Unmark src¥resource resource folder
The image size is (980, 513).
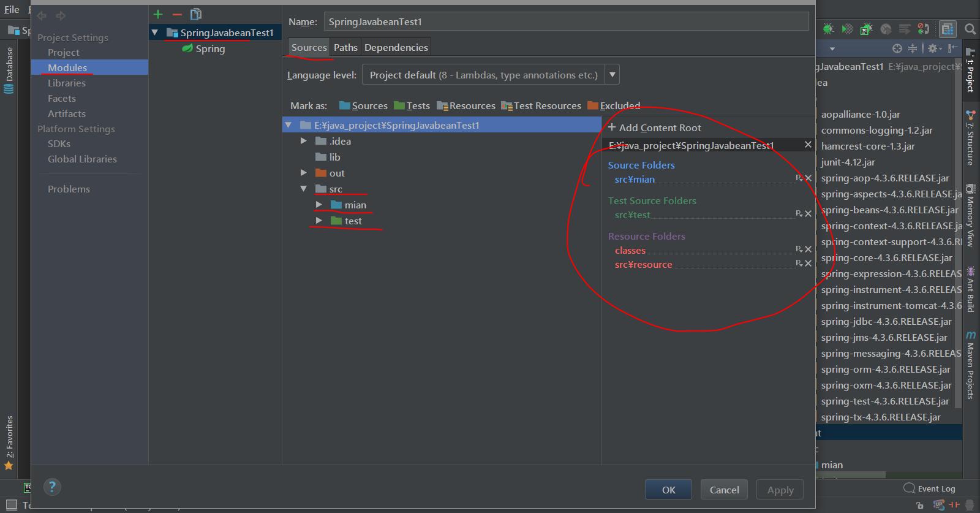(808, 264)
